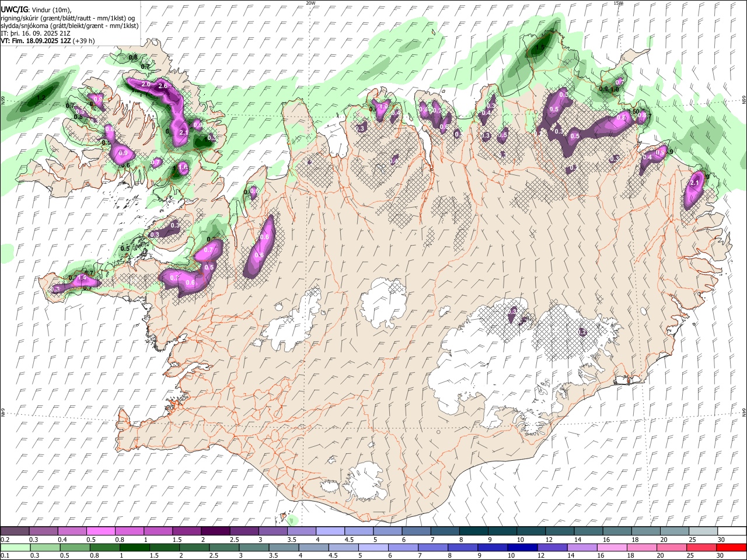
Task: Pick the dark teal 8–9 swatch in the upper legend
Action: click(x=473, y=531)
